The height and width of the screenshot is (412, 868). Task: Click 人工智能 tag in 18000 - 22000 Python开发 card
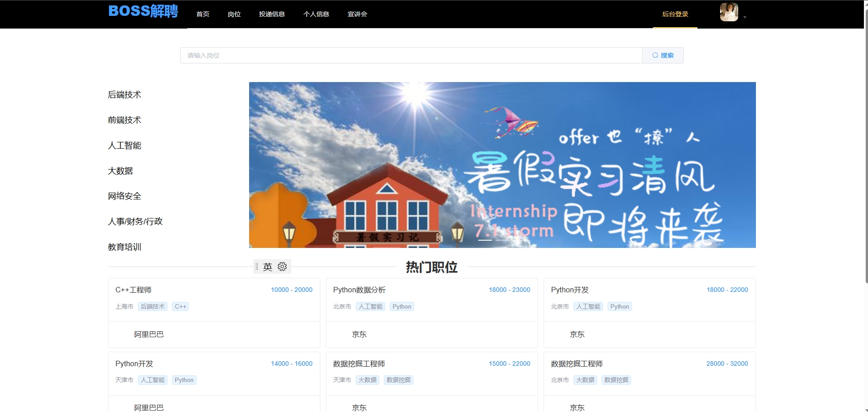pyautogui.click(x=588, y=307)
